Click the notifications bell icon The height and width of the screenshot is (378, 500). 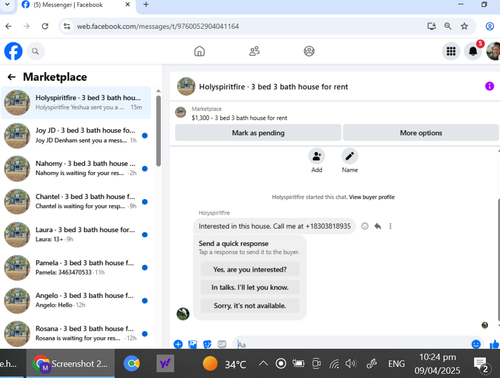473,51
